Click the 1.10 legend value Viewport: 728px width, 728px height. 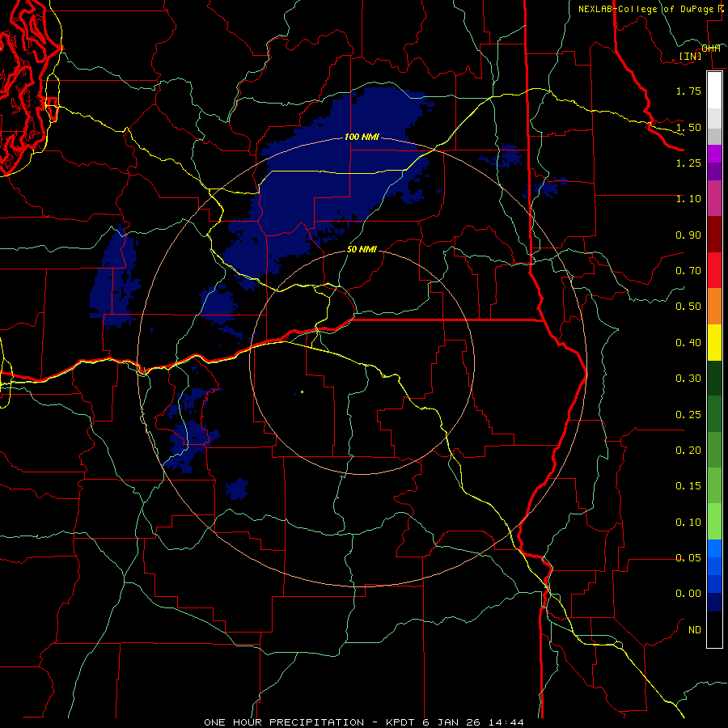pos(688,199)
